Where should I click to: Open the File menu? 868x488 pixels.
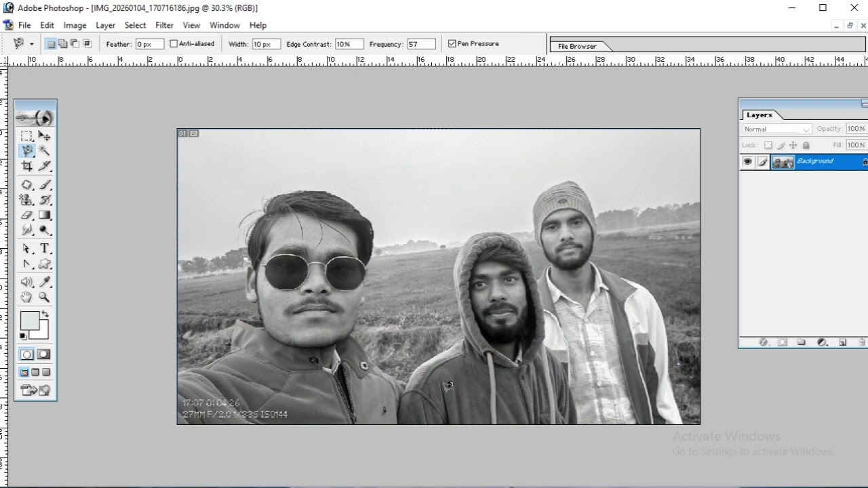tap(24, 25)
